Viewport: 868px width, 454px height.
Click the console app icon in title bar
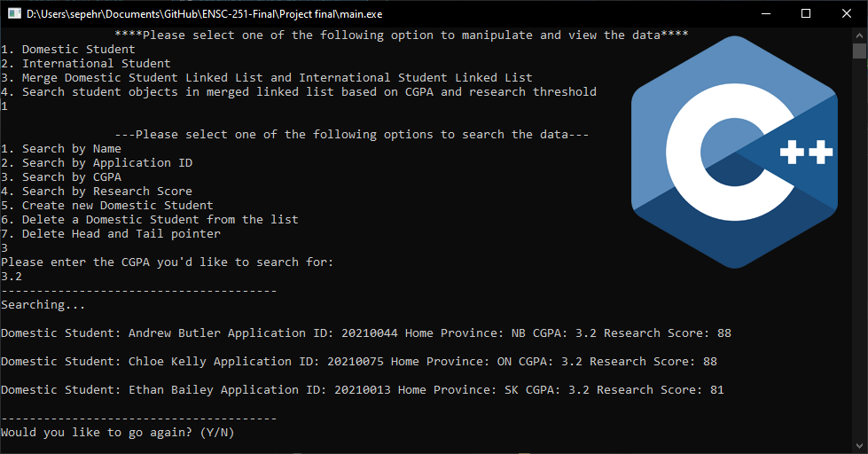tap(14, 13)
